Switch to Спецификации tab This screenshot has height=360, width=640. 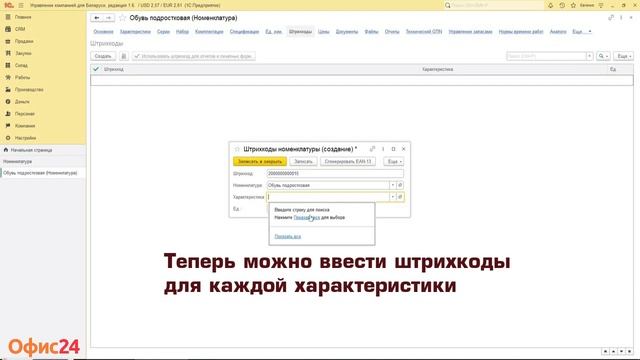pyautogui.click(x=244, y=31)
